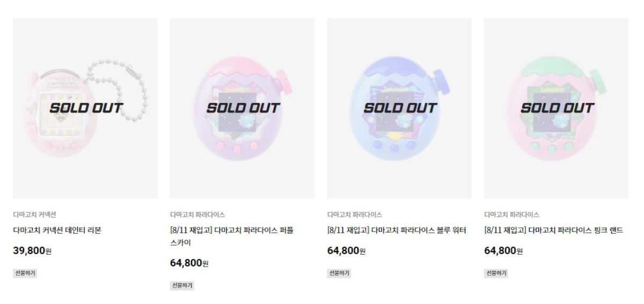Image resolution: width=644 pixels, height=304 pixels.
Task: Click the 64,800원 price of Blue Water
Action: [346, 250]
